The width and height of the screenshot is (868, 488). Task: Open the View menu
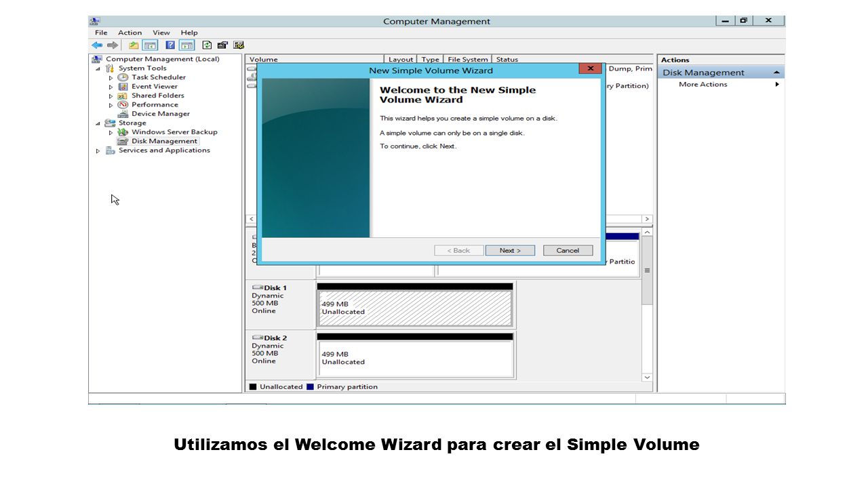tap(161, 33)
